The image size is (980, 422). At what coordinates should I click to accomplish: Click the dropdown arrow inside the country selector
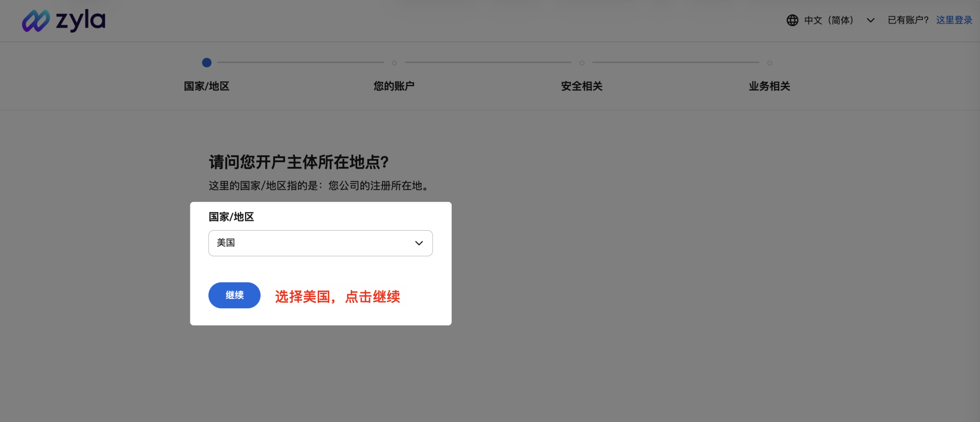point(418,243)
